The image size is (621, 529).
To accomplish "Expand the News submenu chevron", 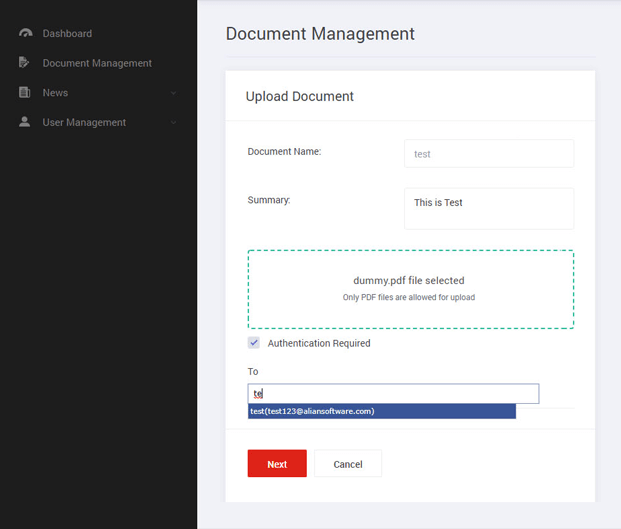I will coord(173,93).
